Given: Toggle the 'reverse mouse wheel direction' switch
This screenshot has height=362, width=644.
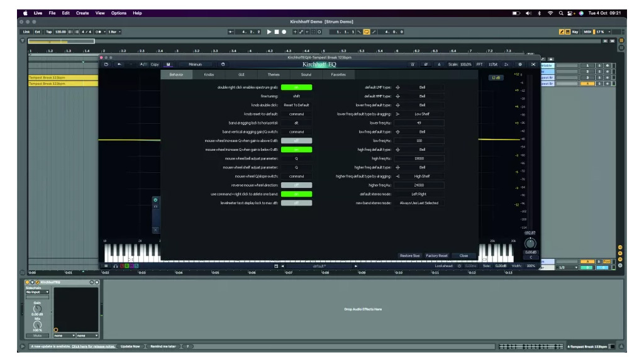Looking at the screenshot, I should (297, 185).
